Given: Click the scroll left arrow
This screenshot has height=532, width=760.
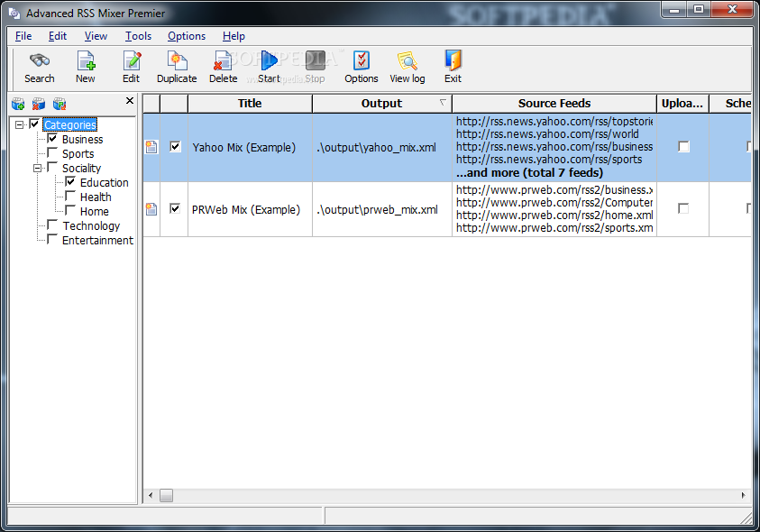Looking at the screenshot, I should point(151,495).
